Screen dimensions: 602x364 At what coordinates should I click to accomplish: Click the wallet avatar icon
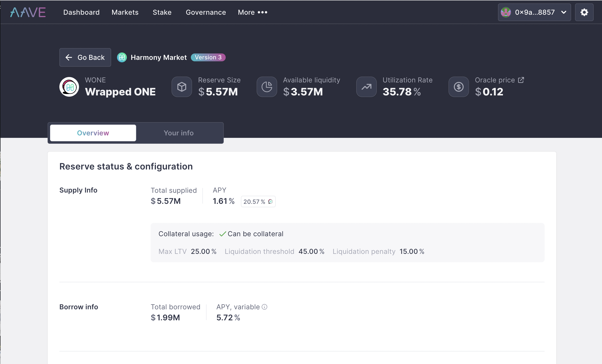506,12
